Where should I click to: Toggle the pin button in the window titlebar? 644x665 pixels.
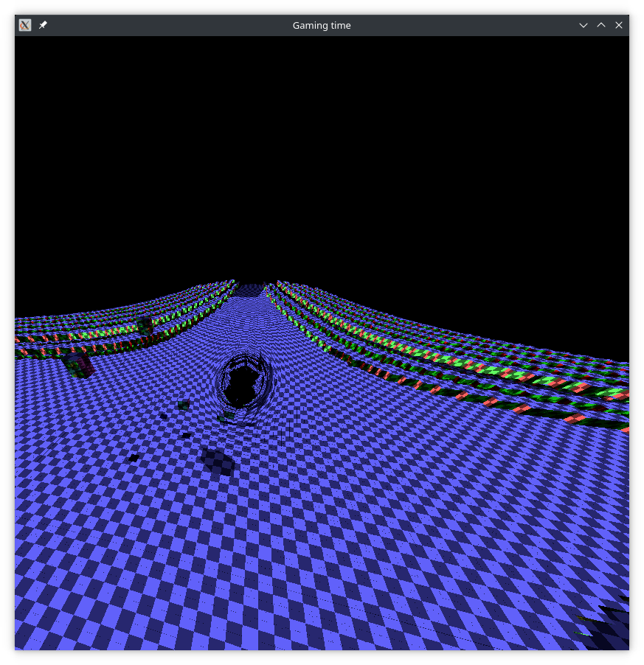pyautogui.click(x=42, y=24)
